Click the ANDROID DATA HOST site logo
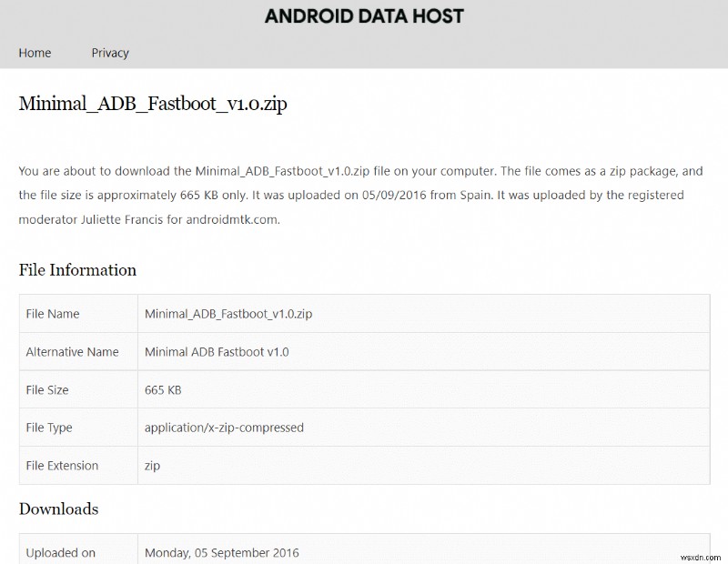The height and width of the screenshot is (564, 728). tap(363, 15)
